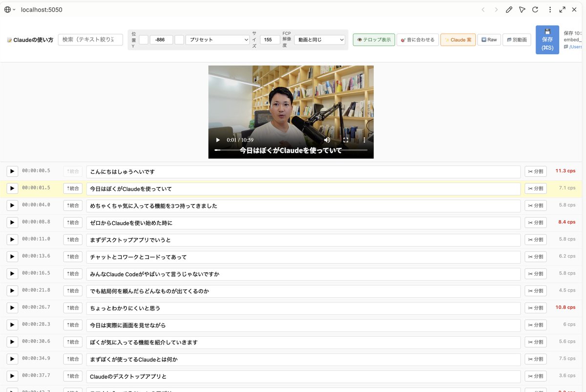The height and width of the screenshot is (392, 586).
Task: Click the 検索 text filter search box
Action: (x=90, y=40)
